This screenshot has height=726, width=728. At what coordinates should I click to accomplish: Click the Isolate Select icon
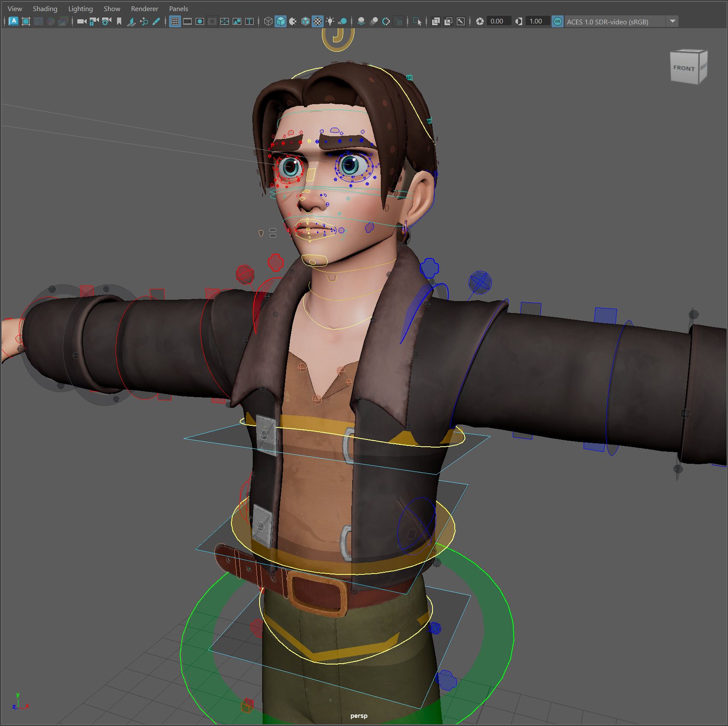[x=417, y=21]
